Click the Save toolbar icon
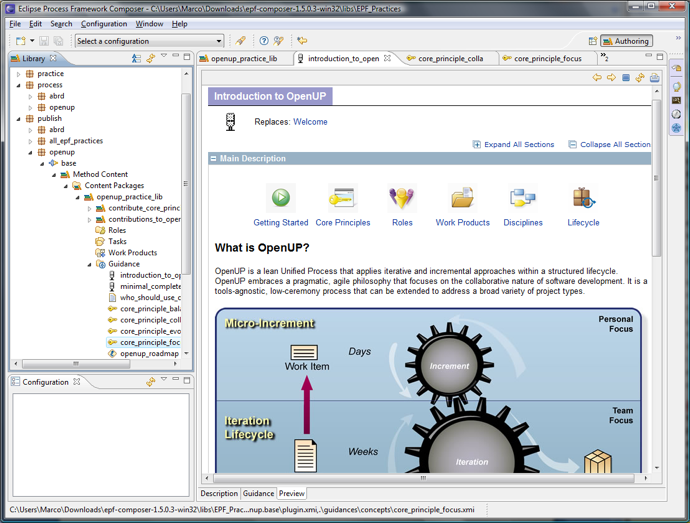The image size is (690, 523). (44, 41)
